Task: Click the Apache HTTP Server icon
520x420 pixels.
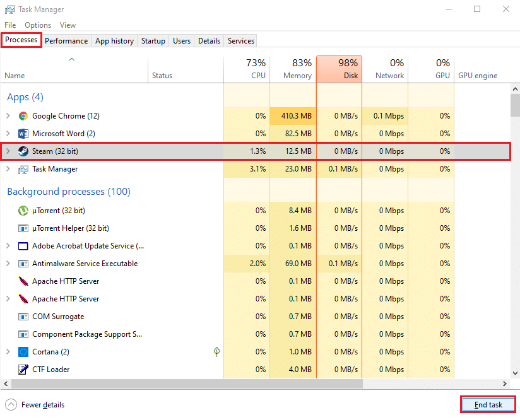Action: click(23, 281)
